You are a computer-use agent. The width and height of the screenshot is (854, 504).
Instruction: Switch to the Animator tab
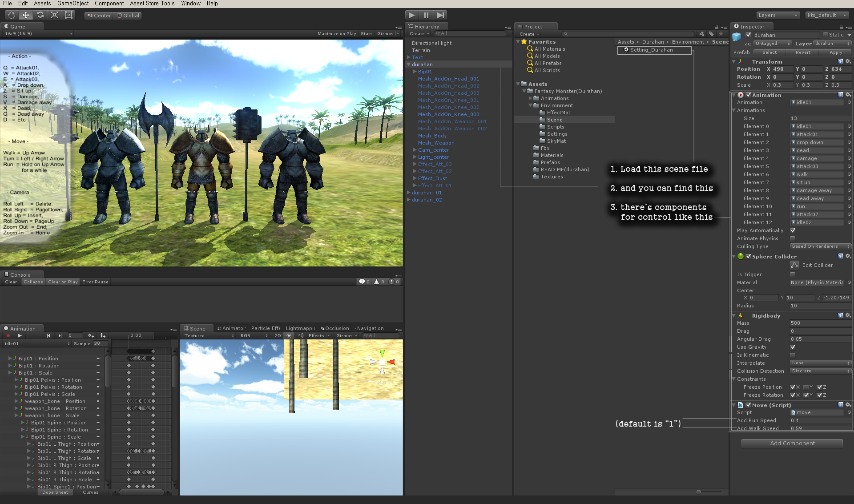point(231,328)
